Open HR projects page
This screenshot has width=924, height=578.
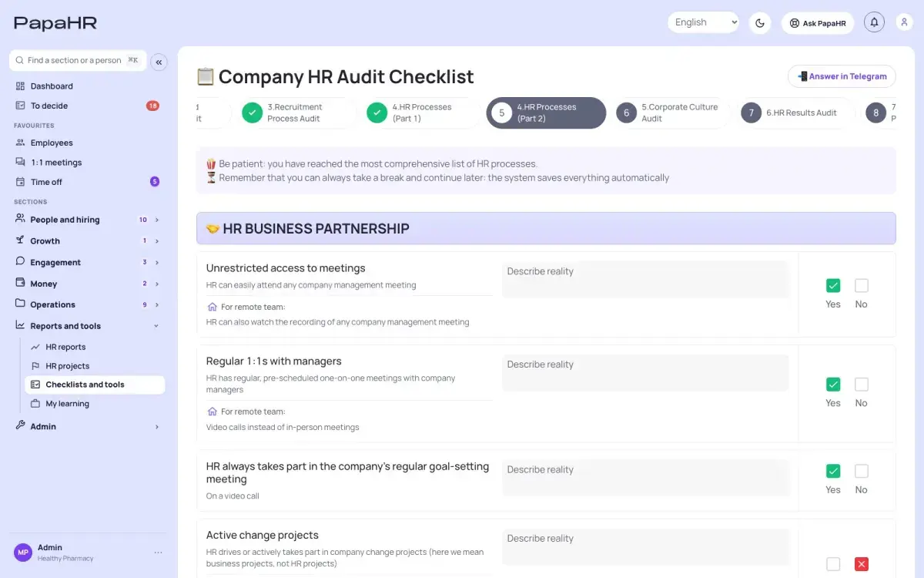(68, 366)
